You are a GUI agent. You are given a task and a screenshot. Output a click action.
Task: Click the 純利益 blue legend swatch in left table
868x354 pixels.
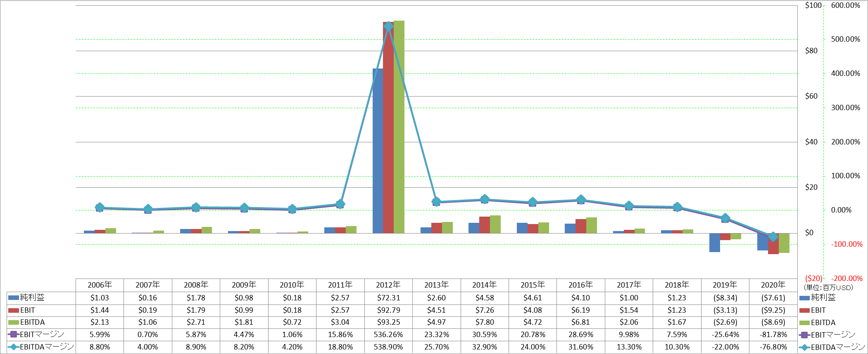(x=14, y=297)
